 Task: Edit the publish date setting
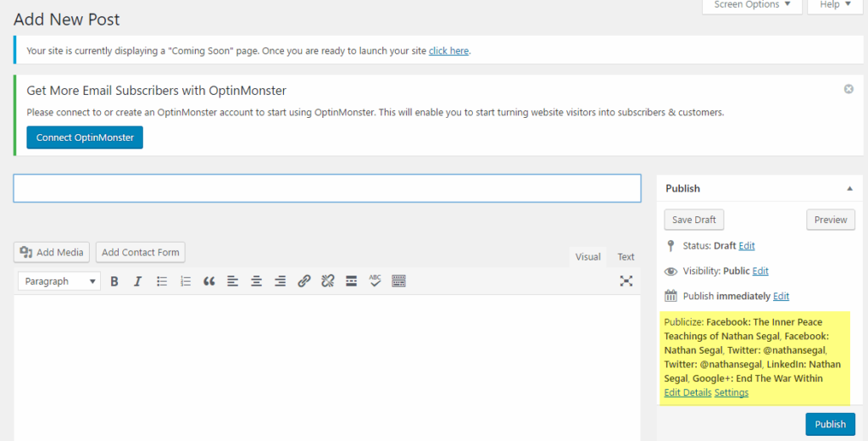coord(781,296)
